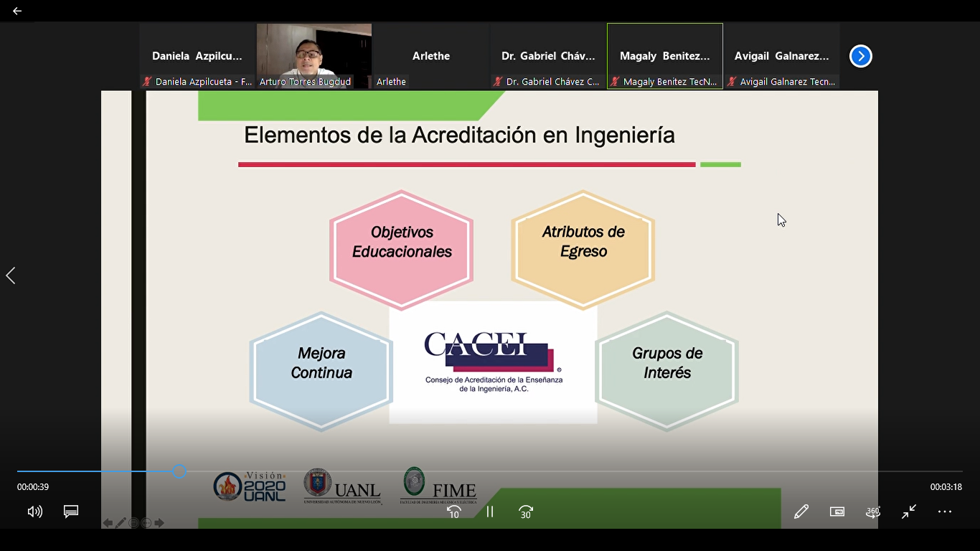Click the total duration 00:03:18
This screenshot has width=980, height=551.
tap(946, 487)
